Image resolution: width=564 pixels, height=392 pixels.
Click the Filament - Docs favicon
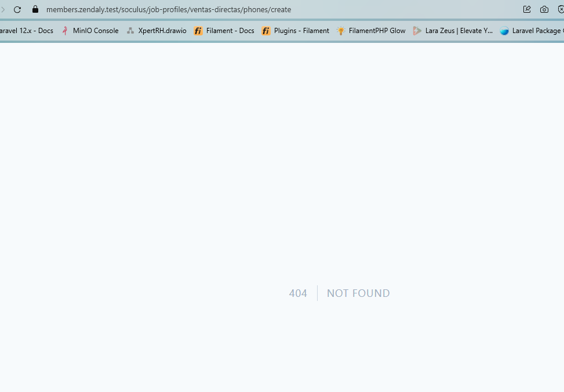pos(198,31)
